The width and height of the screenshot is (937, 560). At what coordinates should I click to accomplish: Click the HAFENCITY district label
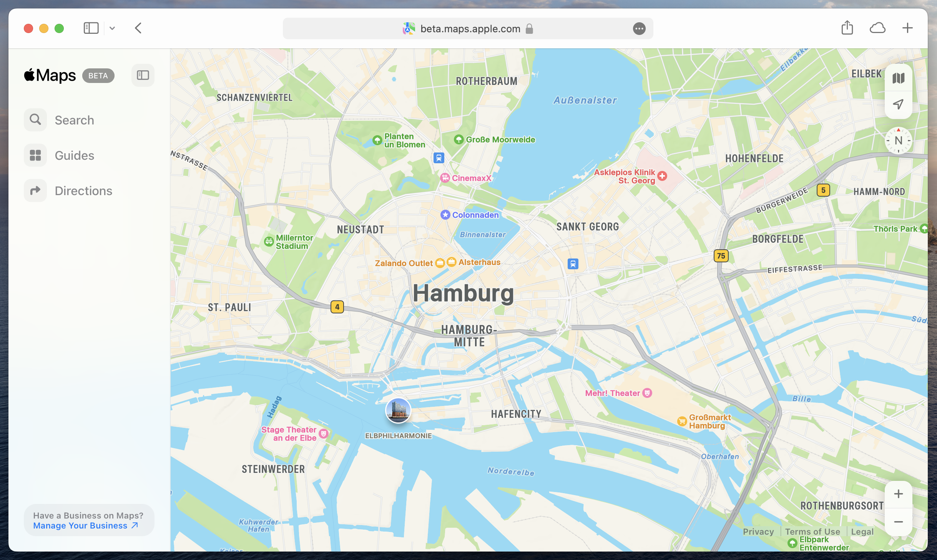516,414
